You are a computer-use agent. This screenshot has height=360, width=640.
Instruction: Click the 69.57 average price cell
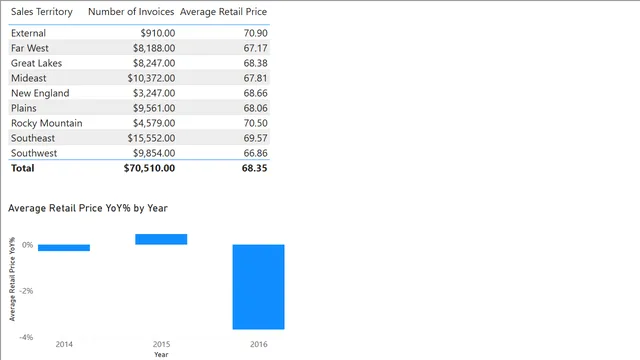[256, 138]
